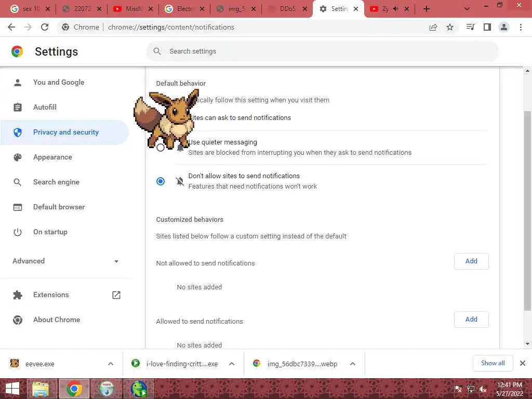Open Privacy and security section
The height and width of the screenshot is (399, 532).
(x=65, y=132)
